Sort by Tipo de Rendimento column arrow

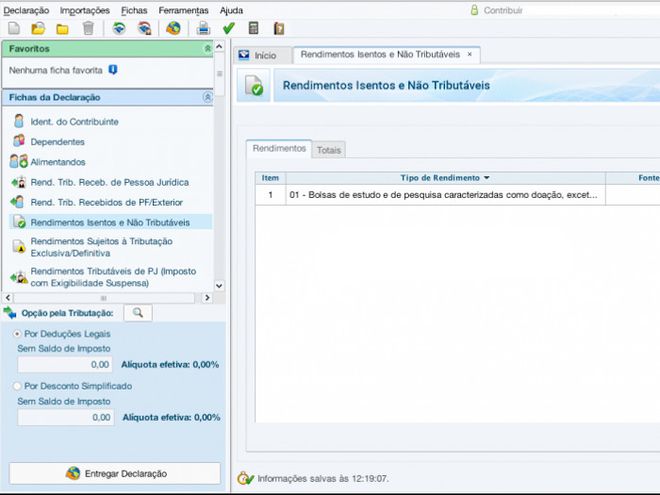[487, 178]
